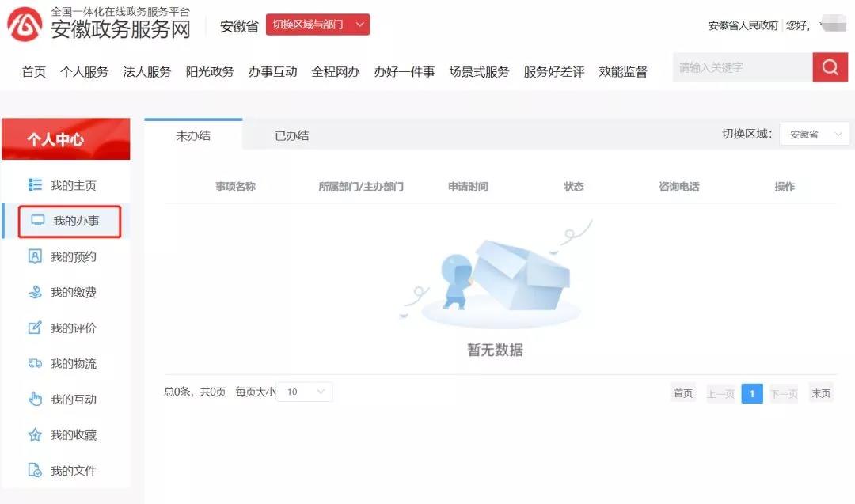Click the 我的文件 document icon
Screen dimensions: 855x504
35,470
